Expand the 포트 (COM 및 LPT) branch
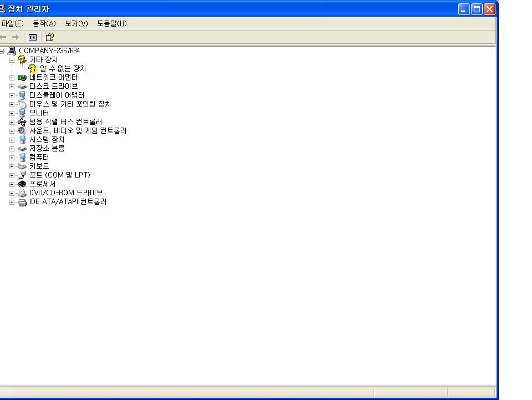Image resolution: width=532 pixels, height=400 pixels. coord(12,175)
